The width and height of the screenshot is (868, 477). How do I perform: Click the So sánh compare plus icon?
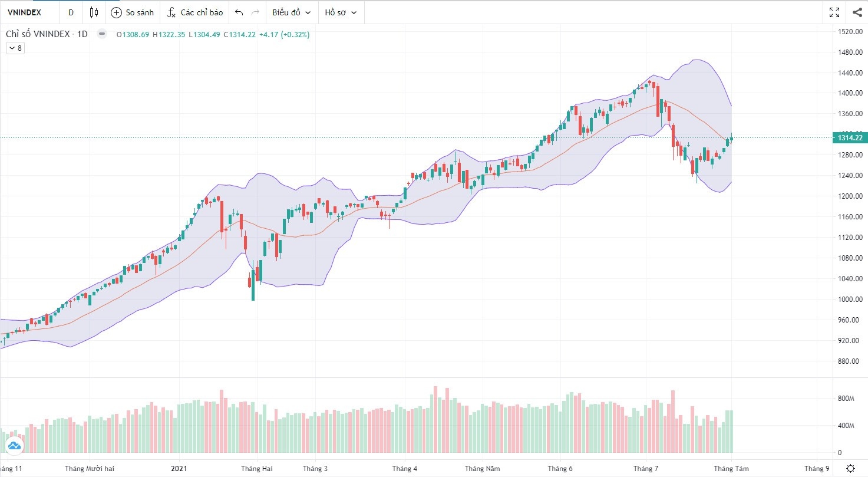point(117,12)
